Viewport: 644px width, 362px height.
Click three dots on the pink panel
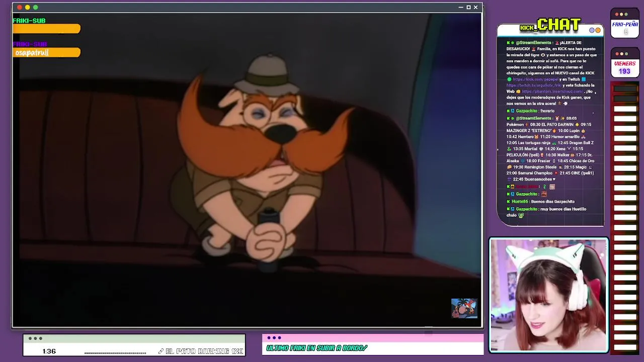[x=274, y=338]
